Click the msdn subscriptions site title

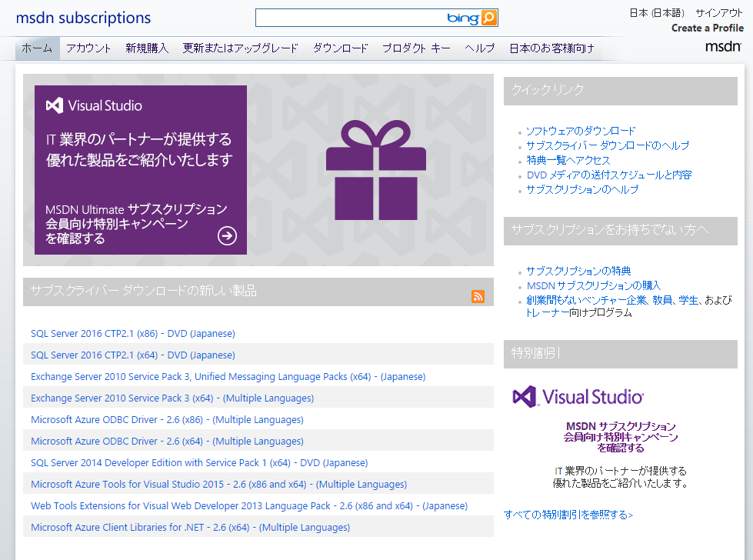click(x=84, y=18)
